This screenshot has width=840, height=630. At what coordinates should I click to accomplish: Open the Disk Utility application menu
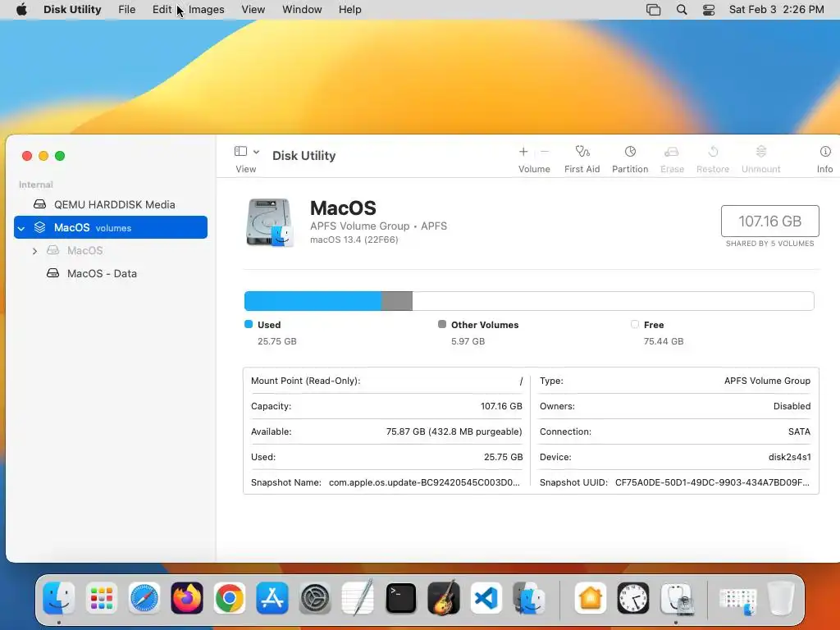coord(72,10)
